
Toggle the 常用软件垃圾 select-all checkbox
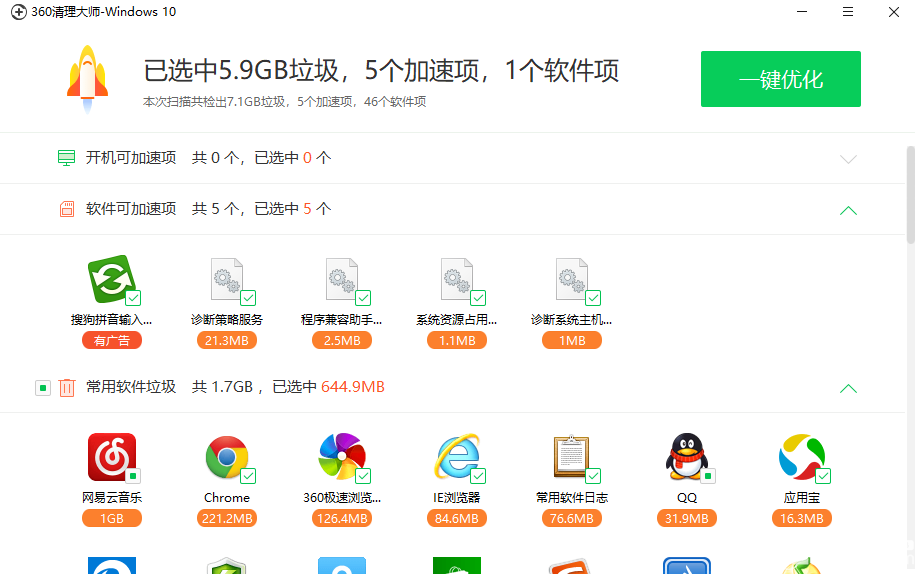(43, 388)
